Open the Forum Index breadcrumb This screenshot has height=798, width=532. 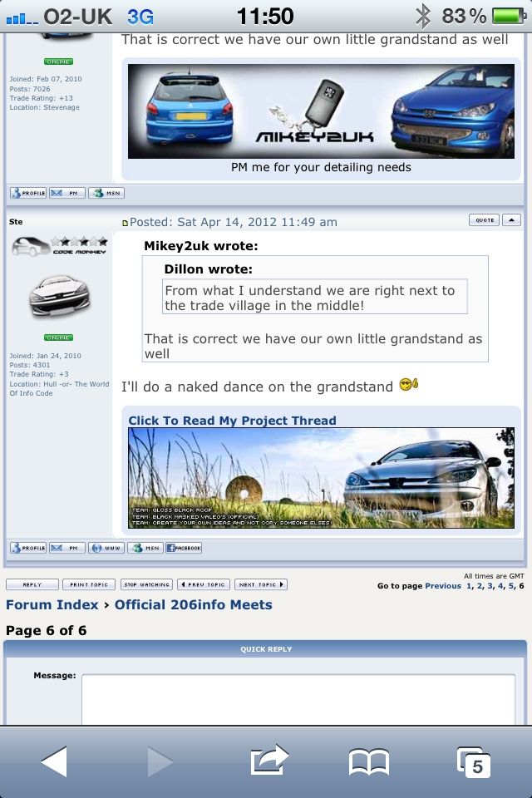[52, 604]
